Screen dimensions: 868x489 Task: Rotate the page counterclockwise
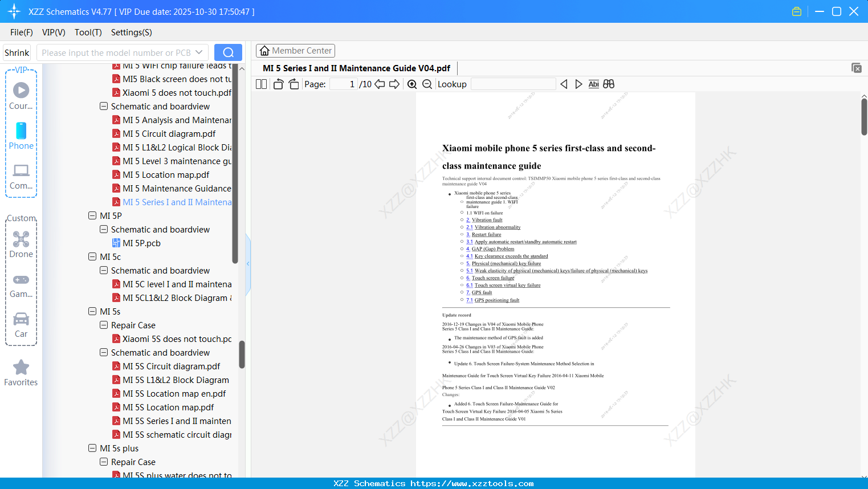pos(279,84)
